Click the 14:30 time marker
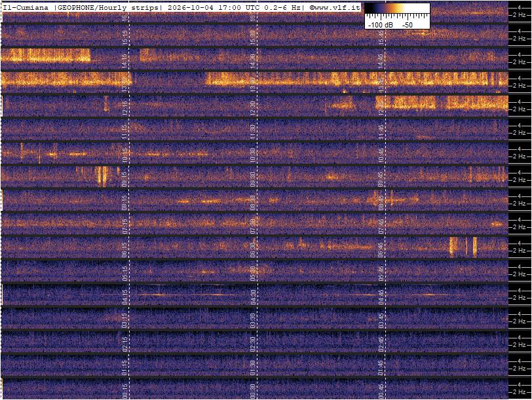532x400 pixels. (x=252, y=62)
